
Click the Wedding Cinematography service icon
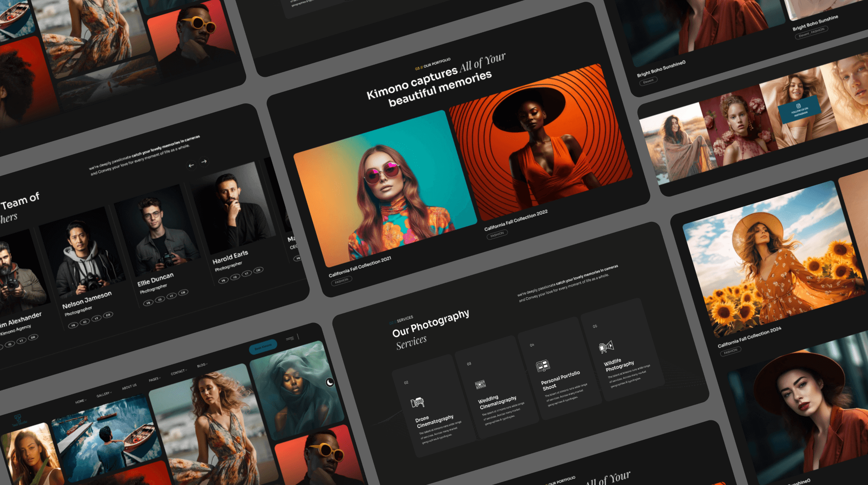[x=480, y=384]
